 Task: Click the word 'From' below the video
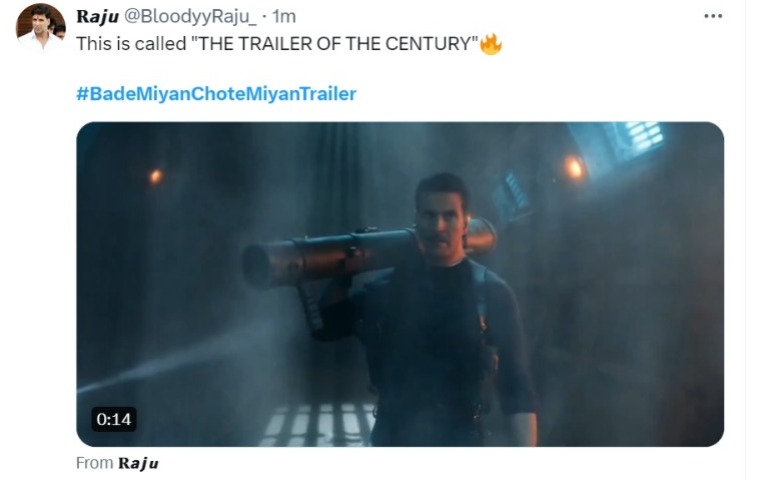click(x=94, y=463)
